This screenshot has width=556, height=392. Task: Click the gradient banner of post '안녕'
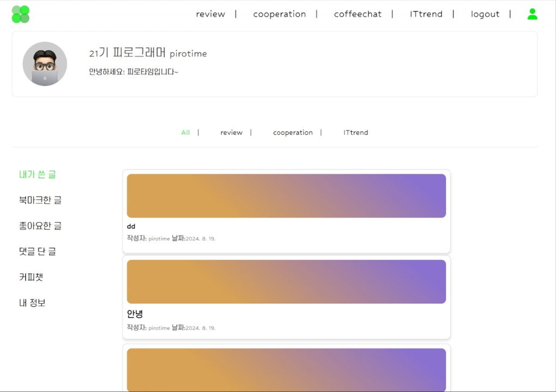coord(286,281)
